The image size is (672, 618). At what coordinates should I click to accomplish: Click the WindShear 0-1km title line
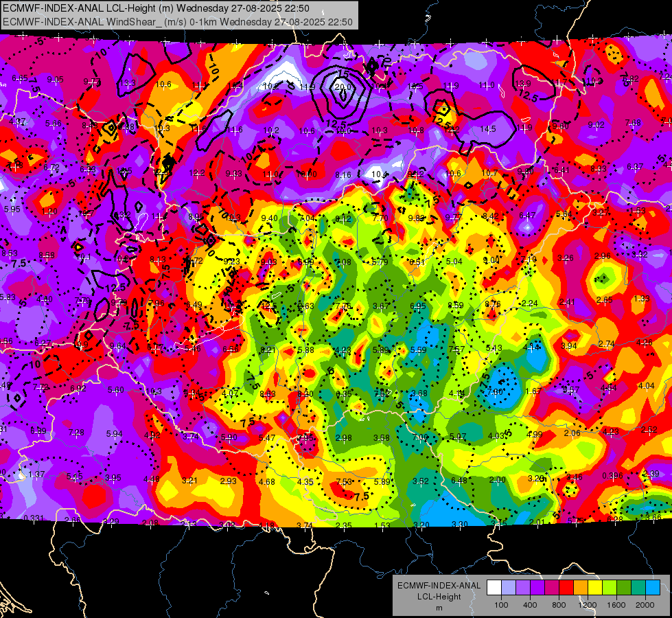coord(178,22)
